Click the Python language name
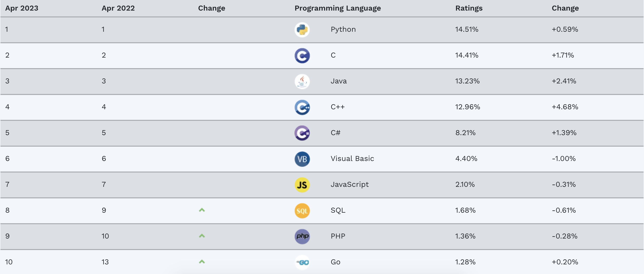The width and height of the screenshot is (644, 274). click(343, 30)
